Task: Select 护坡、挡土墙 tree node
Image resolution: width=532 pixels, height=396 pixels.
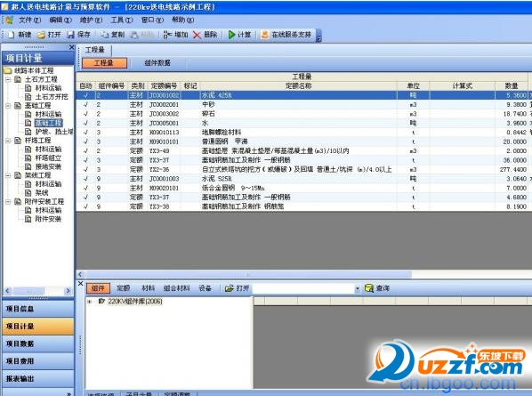Action: (54, 132)
